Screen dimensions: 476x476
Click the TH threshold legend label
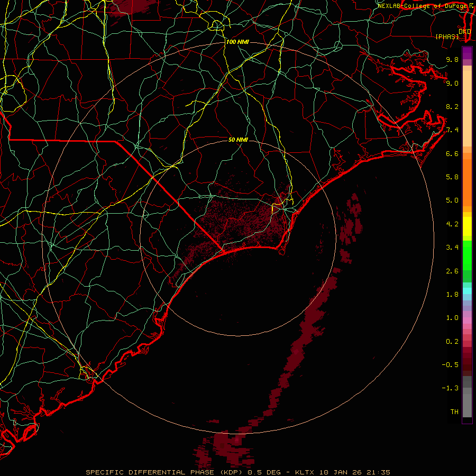click(454, 412)
